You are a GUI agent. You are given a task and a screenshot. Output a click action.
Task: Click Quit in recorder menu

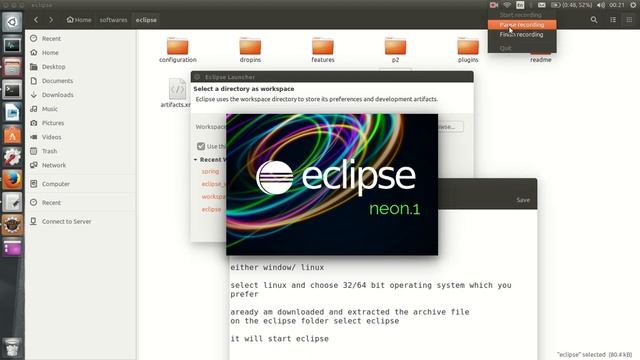point(522,48)
